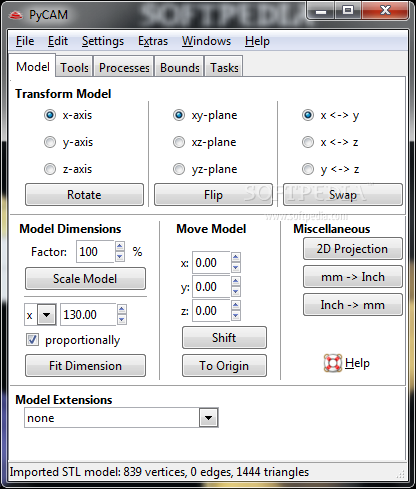Viewport: 416px width, 489px height.
Task: Click the lifebuoy Help icon
Action: (333, 363)
